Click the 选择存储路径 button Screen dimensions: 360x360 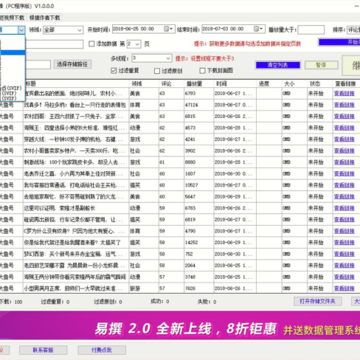click(72, 64)
